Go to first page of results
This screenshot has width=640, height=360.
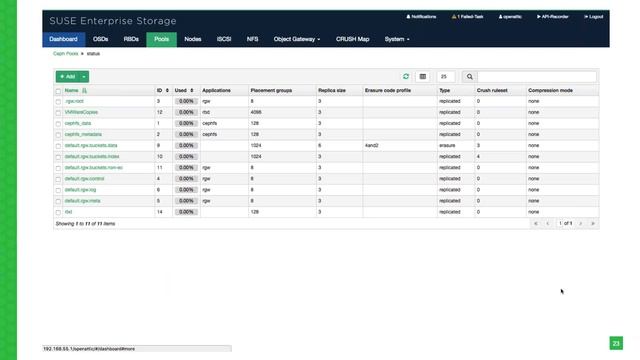[536, 223]
